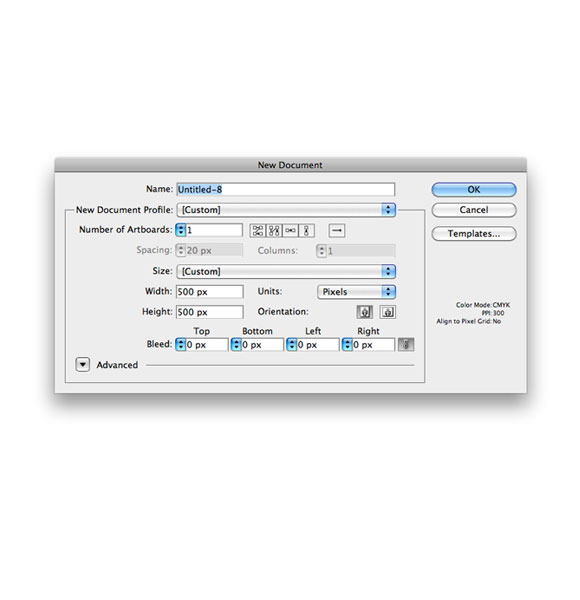This screenshot has height=600, width=580.
Task: Choose Arrange by Column artboard icon
Action: 306,230
